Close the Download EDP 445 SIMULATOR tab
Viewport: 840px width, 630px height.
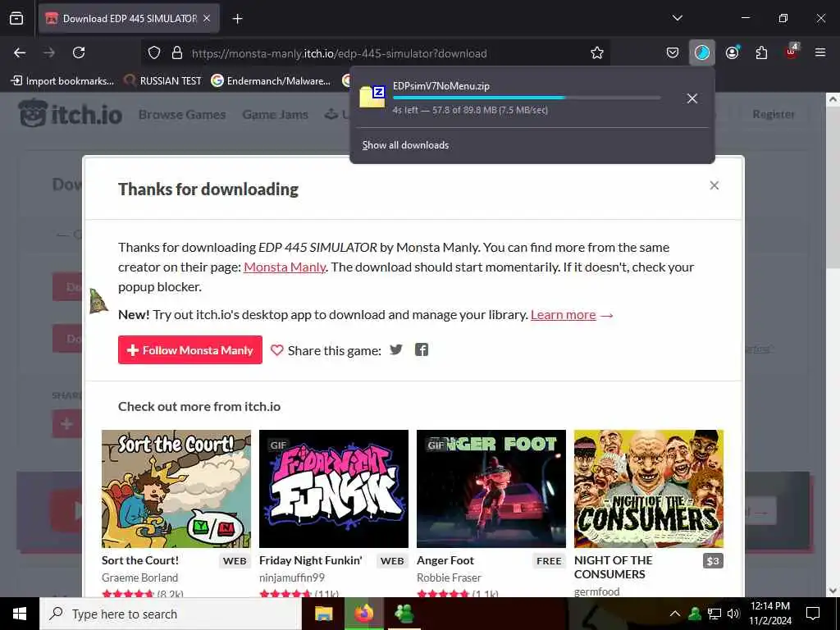pos(207,19)
